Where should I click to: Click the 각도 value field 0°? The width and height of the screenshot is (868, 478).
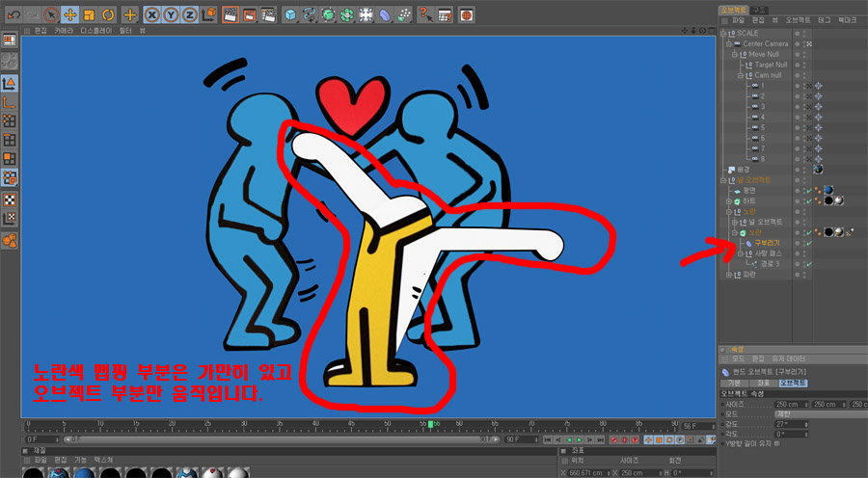pyautogui.click(x=790, y=435)
